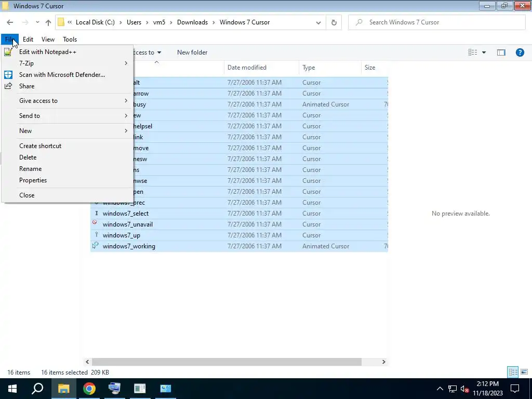Select the windows7_working file
The image size is (532, 399).
click(239, 246)
